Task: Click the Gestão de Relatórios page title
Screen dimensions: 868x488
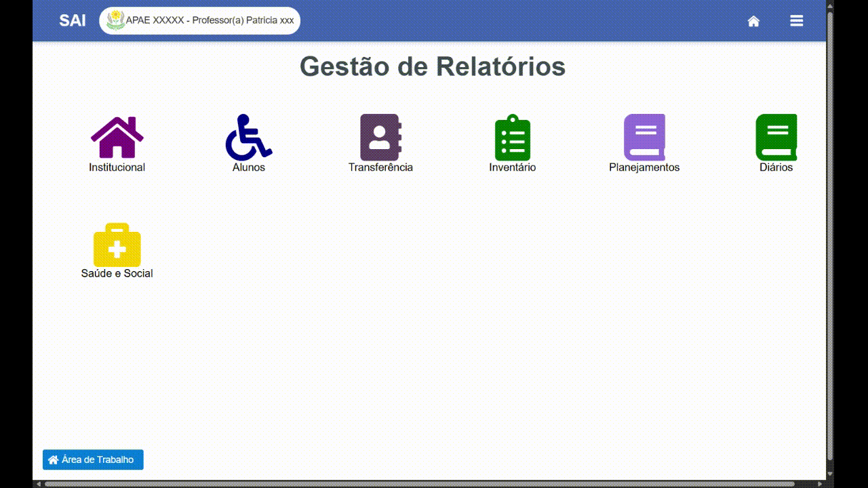Action: click(x=433, y=66)
